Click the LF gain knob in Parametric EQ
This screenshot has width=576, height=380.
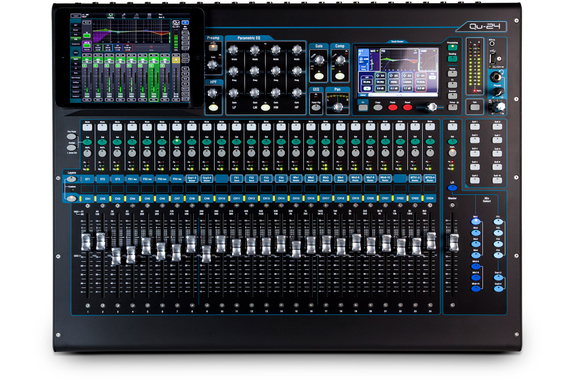pyautogui.click(x=234, y=93)
